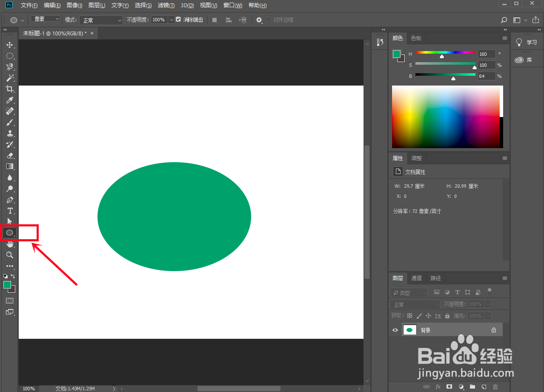Open the 文件(F) menu

(x=29, y=6)
